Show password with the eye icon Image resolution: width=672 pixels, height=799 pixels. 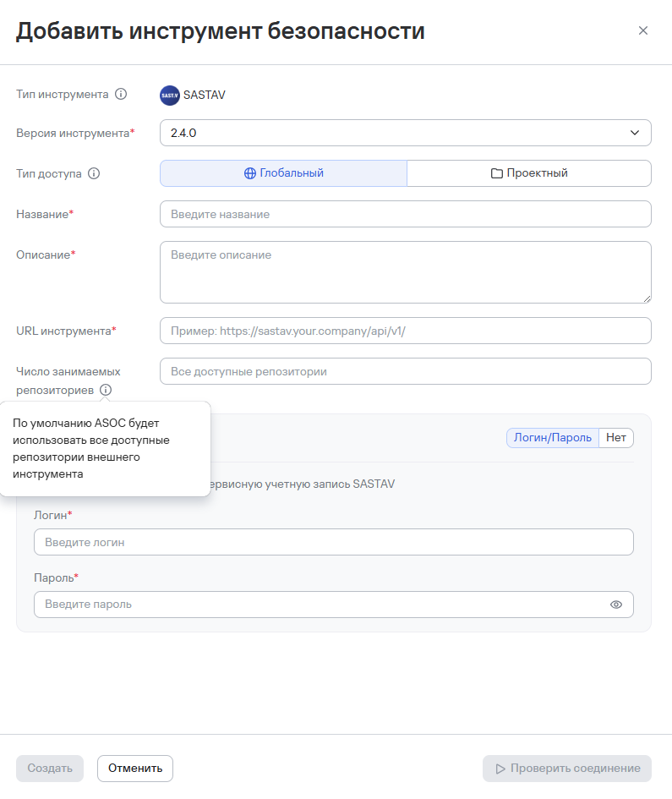[x=616, y=605]
